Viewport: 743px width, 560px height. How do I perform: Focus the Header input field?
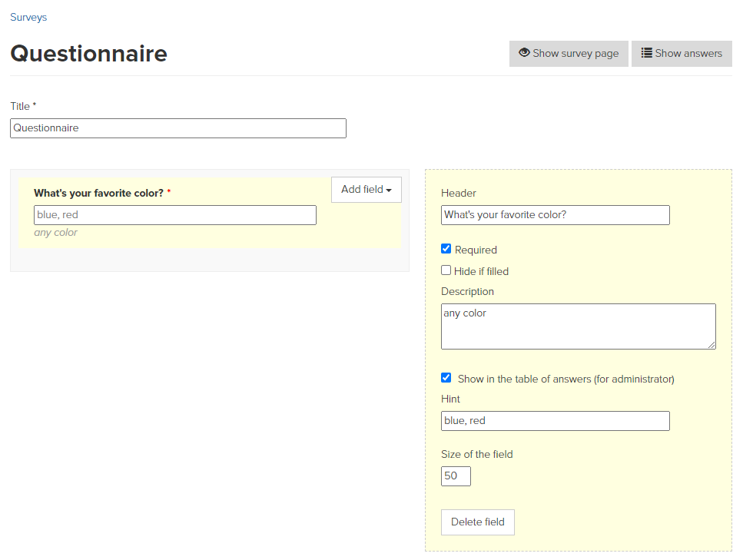(555, 215)
